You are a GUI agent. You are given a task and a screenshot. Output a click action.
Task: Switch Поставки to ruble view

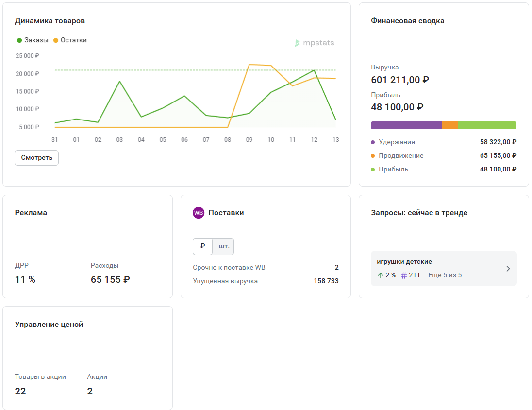click(203, 246)
